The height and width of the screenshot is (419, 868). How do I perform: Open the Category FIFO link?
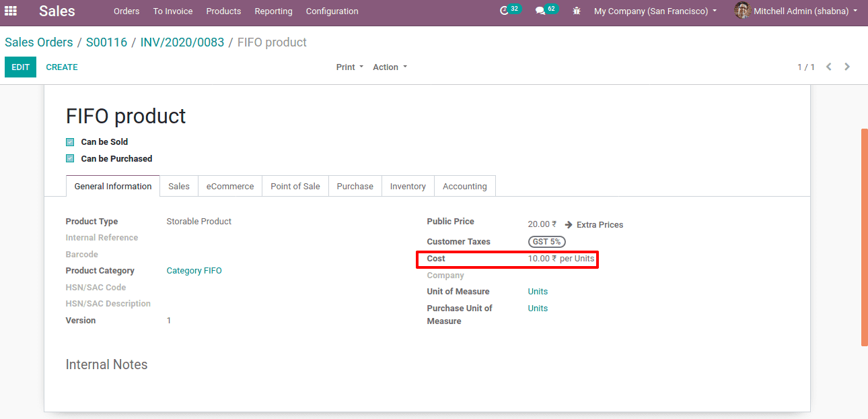(x=194, y=271)
